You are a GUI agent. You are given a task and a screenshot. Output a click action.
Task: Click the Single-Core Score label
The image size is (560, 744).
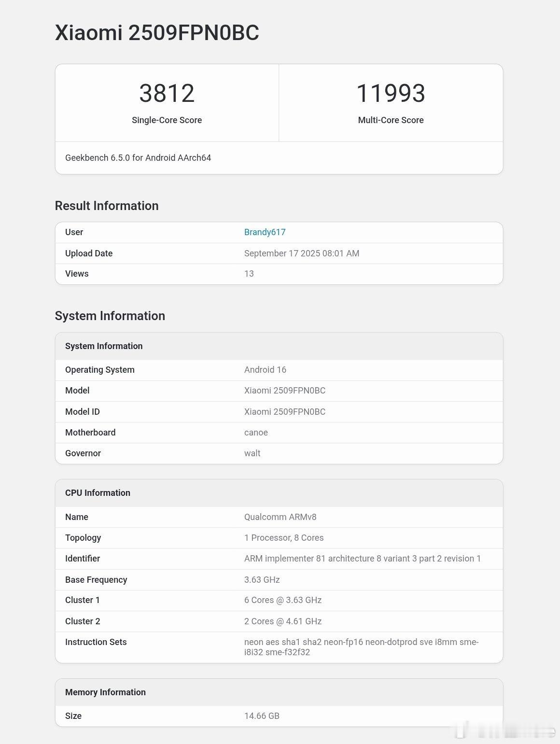click(x=167, y=120)
